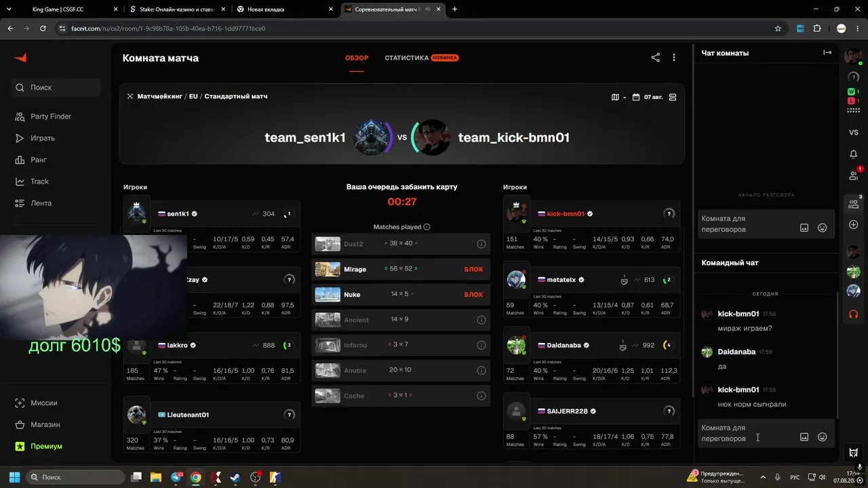Viewport: 868px width, 488px height.
Task: Open player sen1k1 profile link
Action: (178, 213)
